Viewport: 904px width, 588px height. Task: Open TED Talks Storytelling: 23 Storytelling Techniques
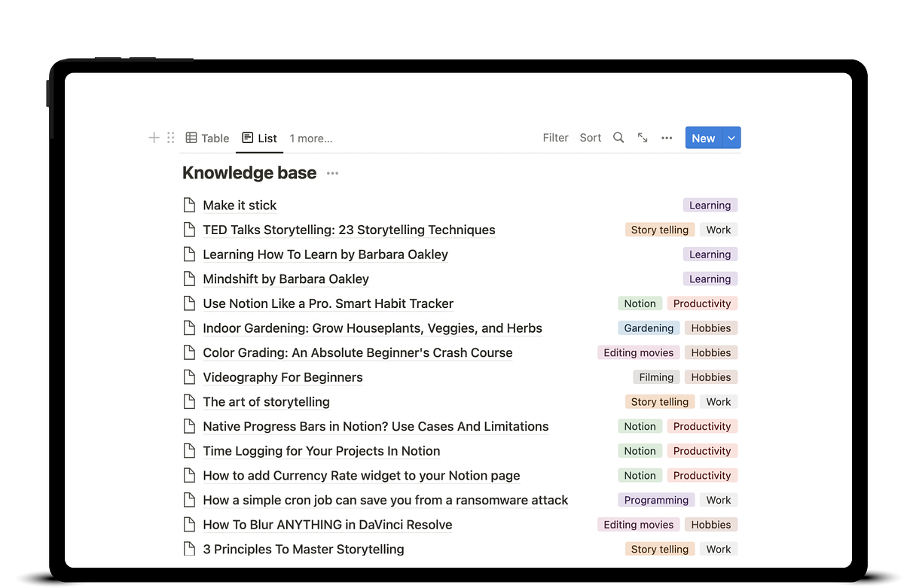(x=348, y=230)
